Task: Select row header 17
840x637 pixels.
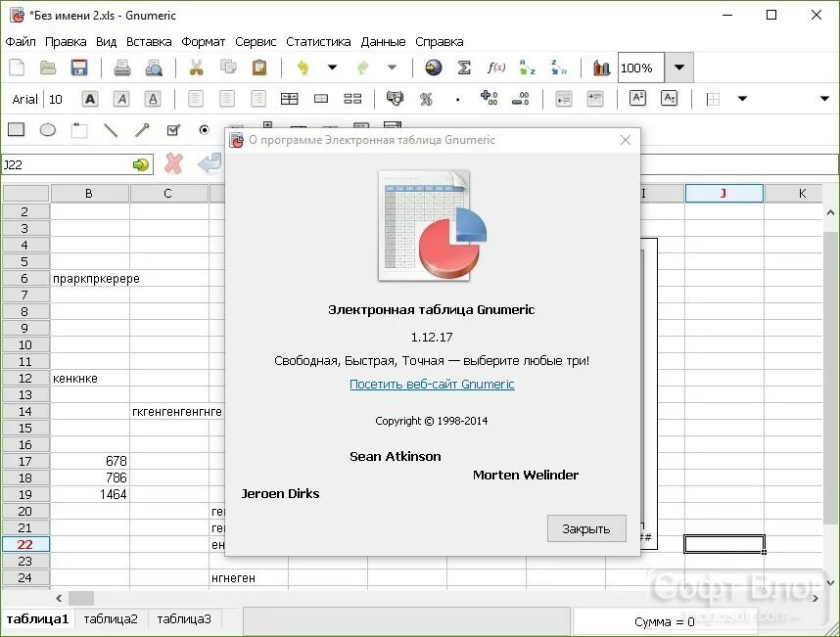Action: click(x=25, y=462)
